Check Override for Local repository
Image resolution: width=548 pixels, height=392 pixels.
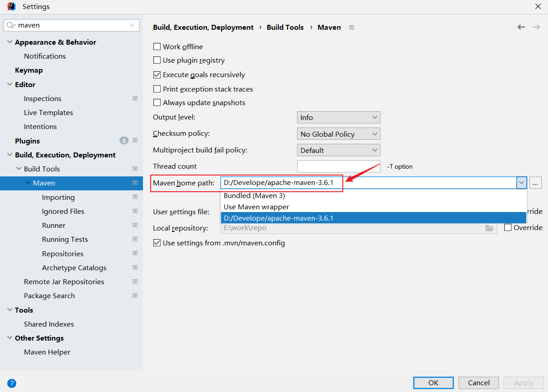(508, 228)
